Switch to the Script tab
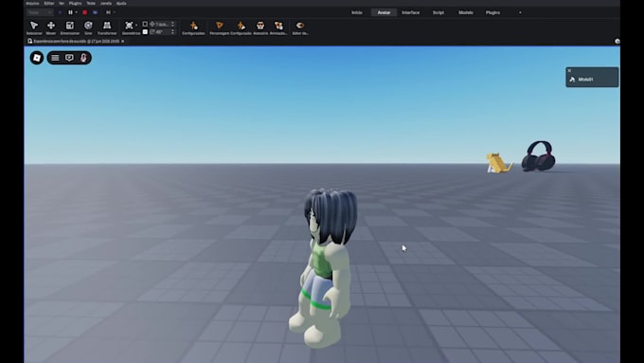 [x=438, y=12]
